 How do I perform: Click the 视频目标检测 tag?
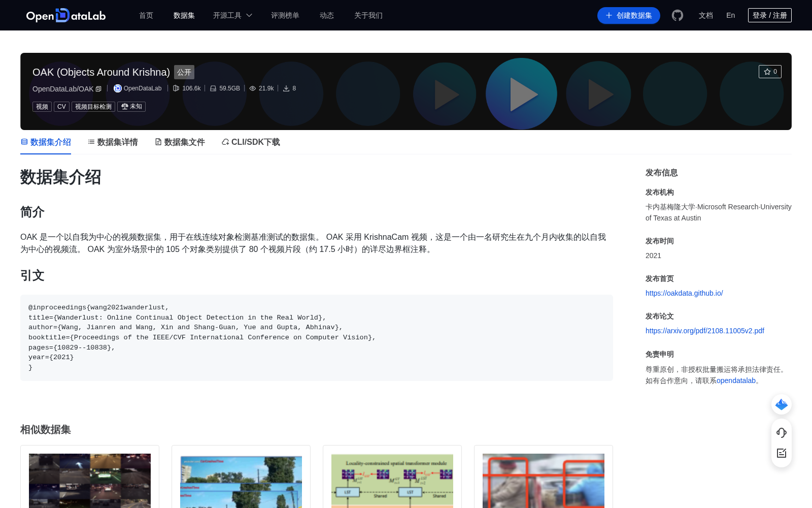(93, 107)
